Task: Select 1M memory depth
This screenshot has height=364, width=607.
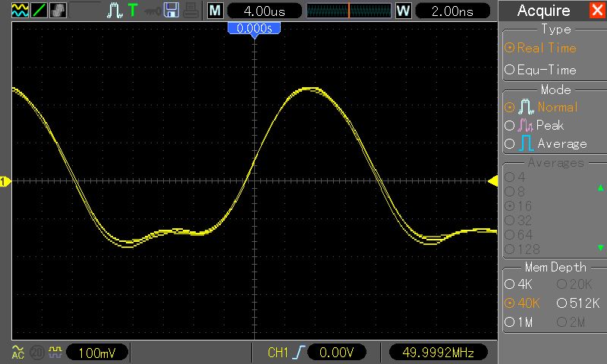Action: tap(518, 322)
